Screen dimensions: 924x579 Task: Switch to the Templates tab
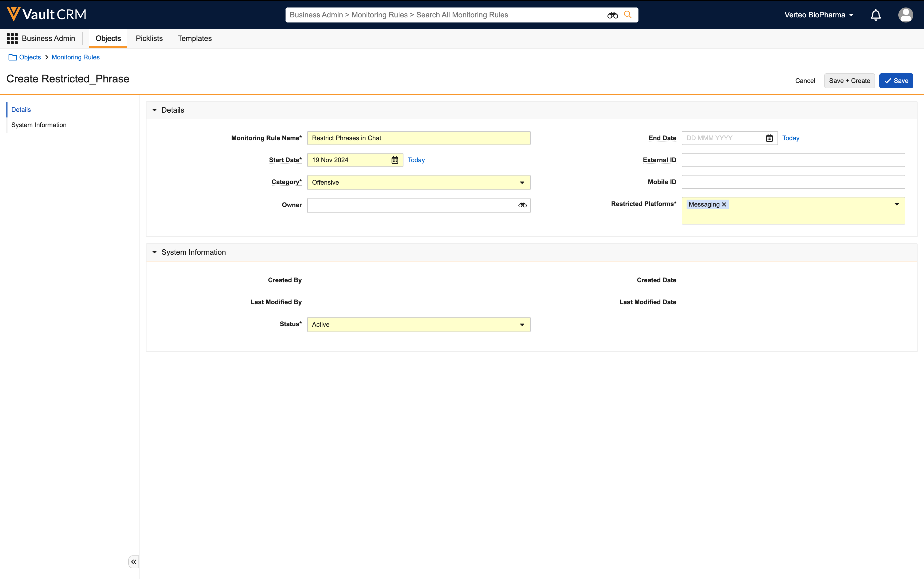click(194, 38)
